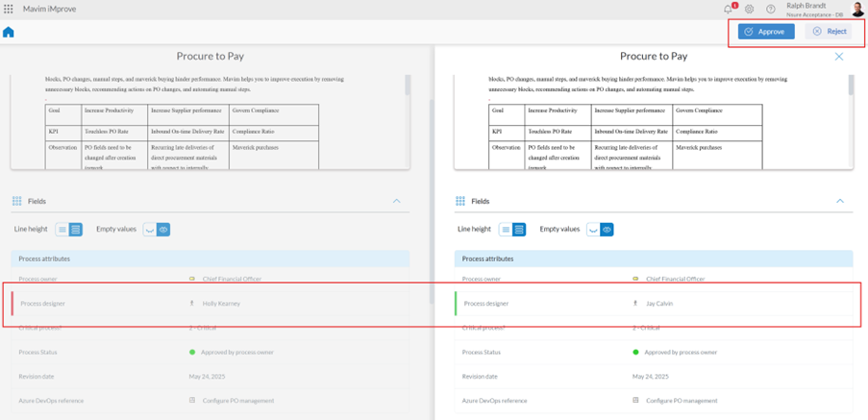The image size is (868, 420).
Task: Open the settings gear icon
Action: click(x=750, y=9)
